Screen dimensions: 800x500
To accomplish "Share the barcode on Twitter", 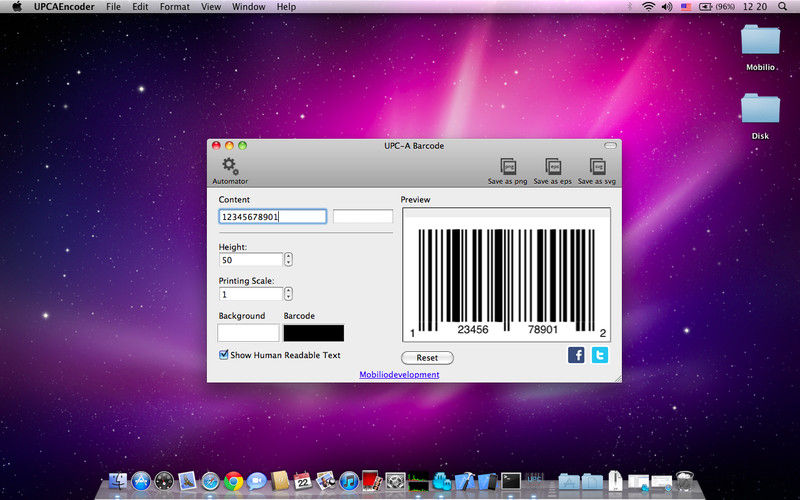I will (x=599, y=355).
